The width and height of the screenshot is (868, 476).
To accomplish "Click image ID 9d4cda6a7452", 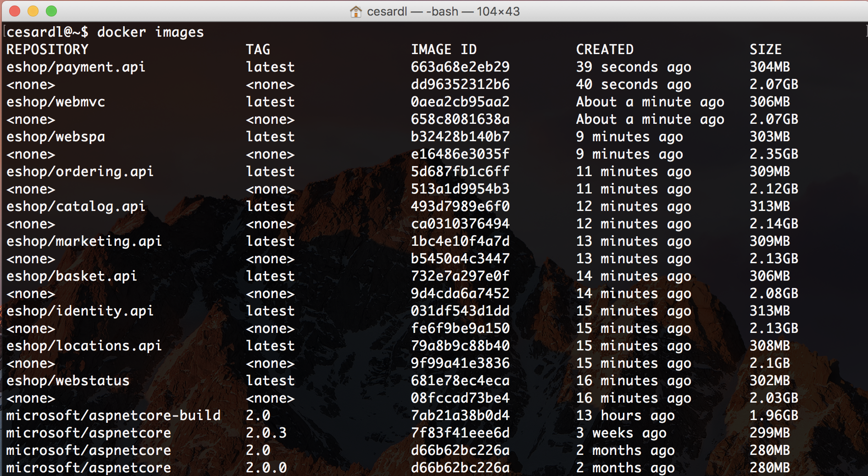I will (460, 293).
